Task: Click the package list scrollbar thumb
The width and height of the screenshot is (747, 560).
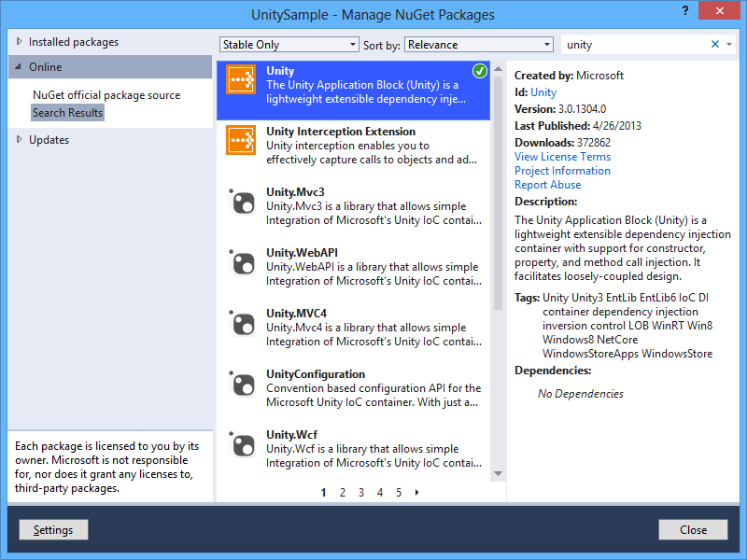Action: (499, 193)
